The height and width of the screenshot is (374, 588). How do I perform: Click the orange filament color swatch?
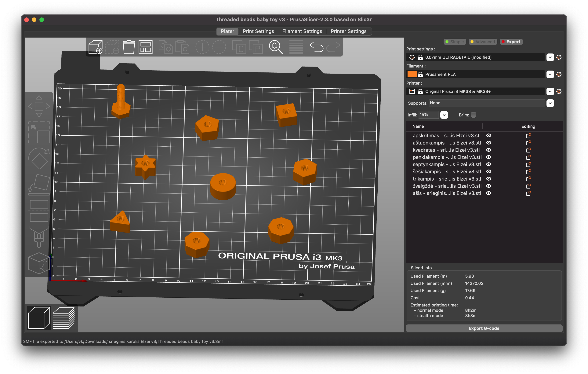[x=412, y=74]
